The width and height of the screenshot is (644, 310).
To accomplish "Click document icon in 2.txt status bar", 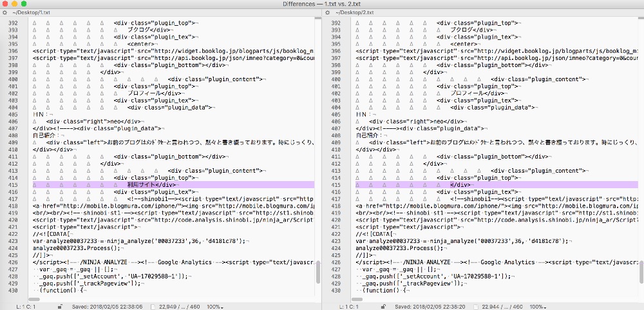I will (x=476, y=307).
